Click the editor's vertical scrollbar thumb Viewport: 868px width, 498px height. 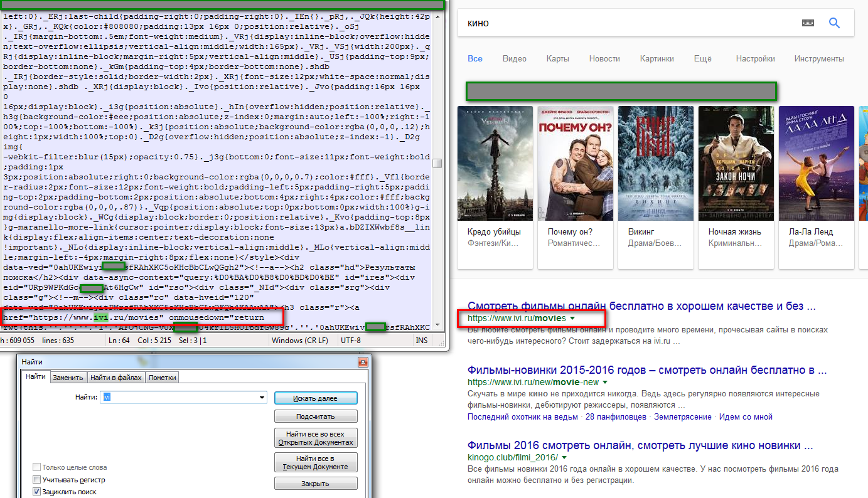(x=437, y=163)
